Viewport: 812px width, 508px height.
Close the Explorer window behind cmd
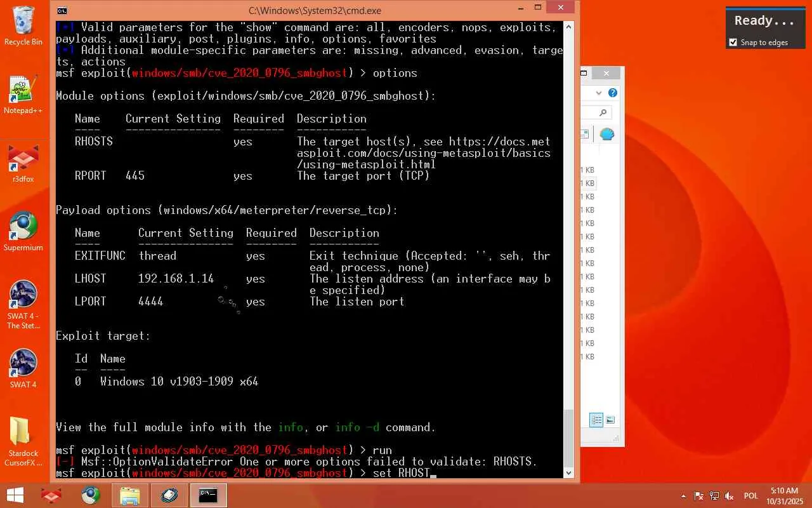(606, 73)
